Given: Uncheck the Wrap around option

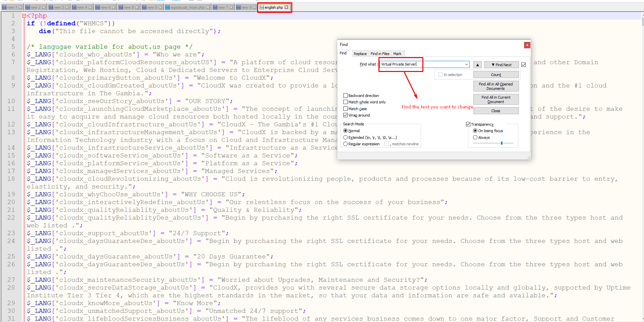Looking at the screenshot, I should click(x=345, y=115).
